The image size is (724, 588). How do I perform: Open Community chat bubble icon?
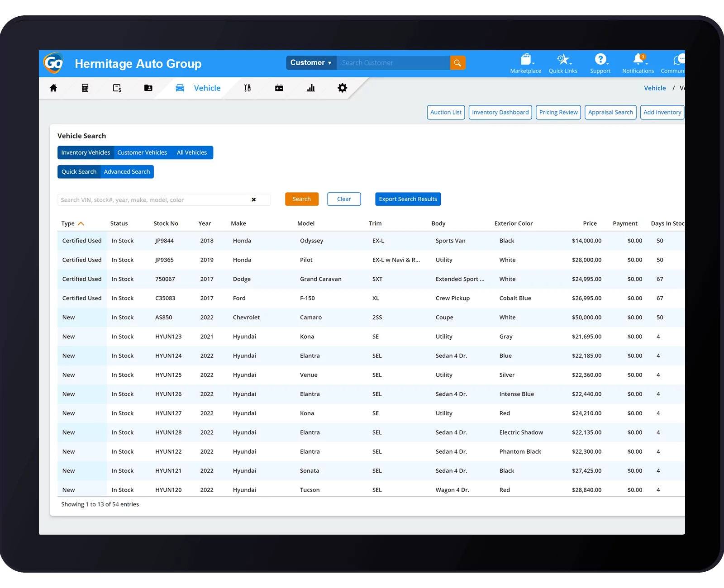[679, 59]
